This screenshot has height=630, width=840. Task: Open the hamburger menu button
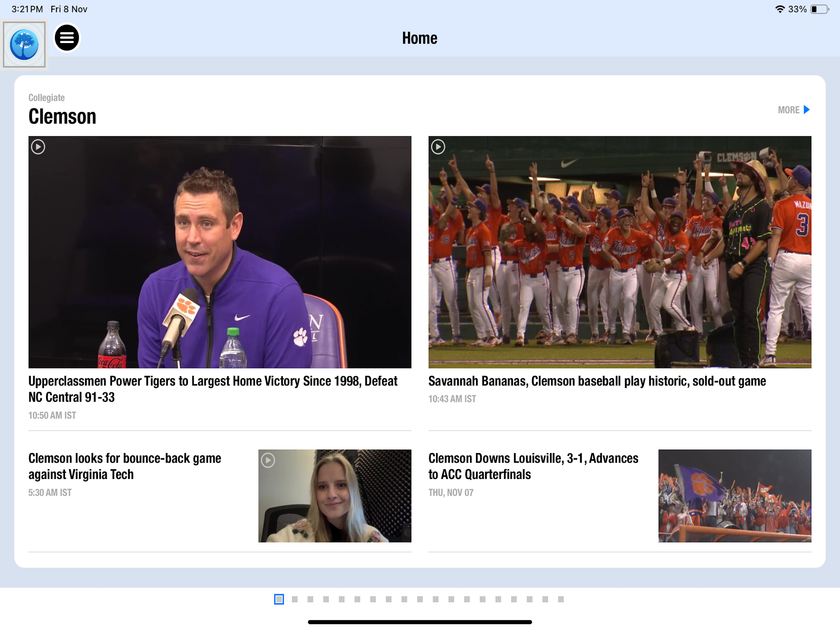tap(66, 38)
